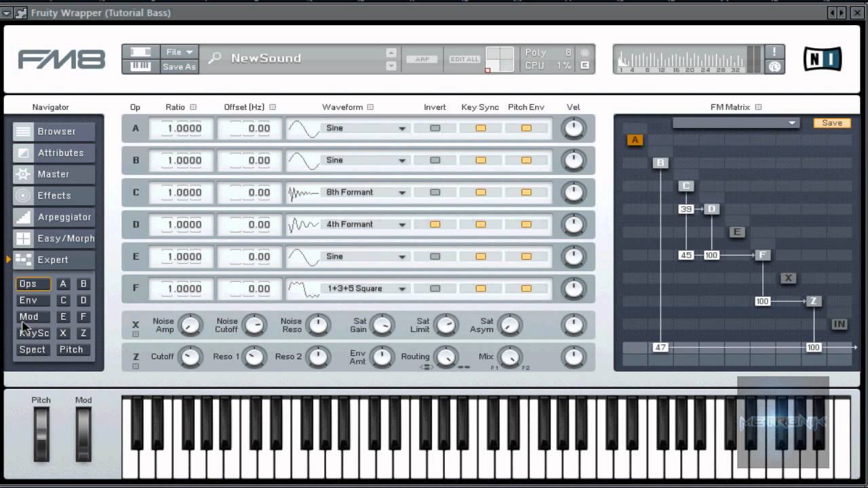Open the FM Matrix preset dropdown
The image size is (868, 488).
736,123
